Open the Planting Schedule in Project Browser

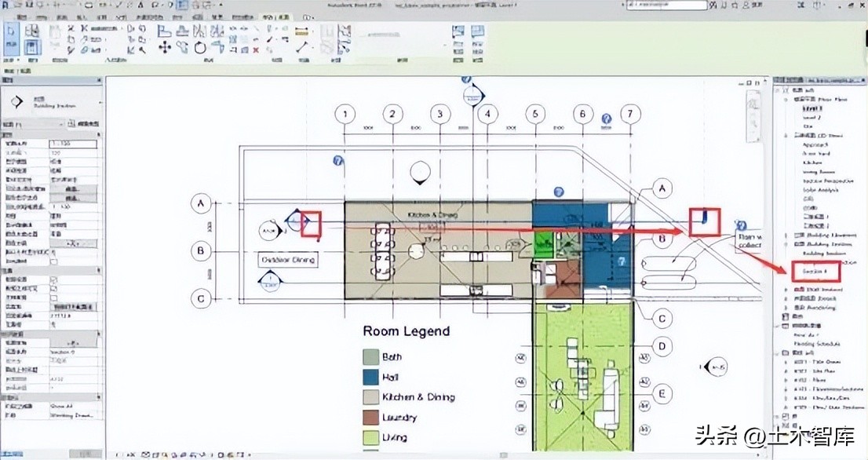(x=817, y=344)
